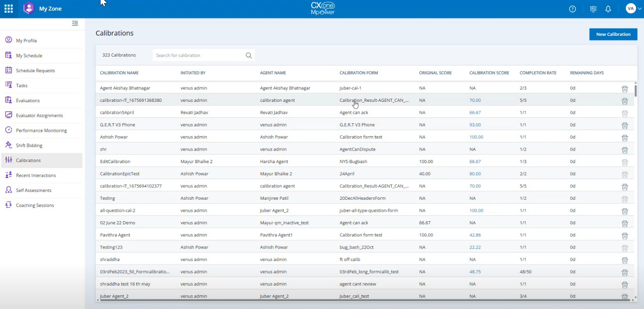644x309 pixels.
Task: Collapse the sidebar using the menu icon
Action: 75,23
